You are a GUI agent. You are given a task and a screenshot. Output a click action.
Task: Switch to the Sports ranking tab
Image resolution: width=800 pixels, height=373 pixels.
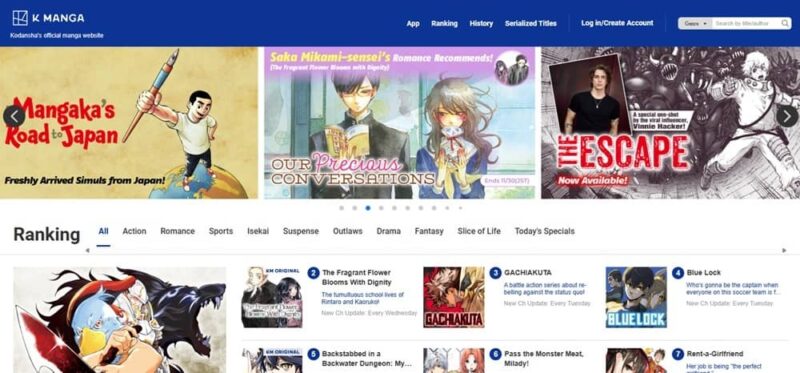coord(221,231)
